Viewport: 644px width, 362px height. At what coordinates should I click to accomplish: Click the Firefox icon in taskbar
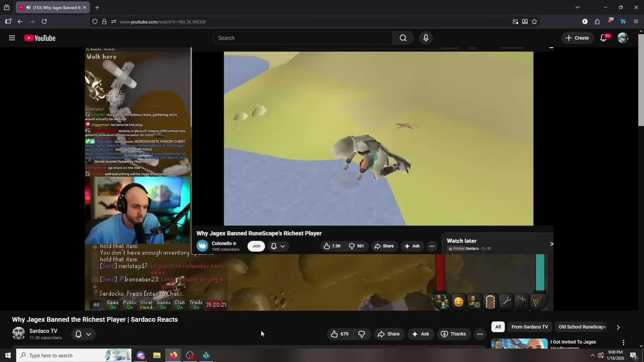pos(173,355)
